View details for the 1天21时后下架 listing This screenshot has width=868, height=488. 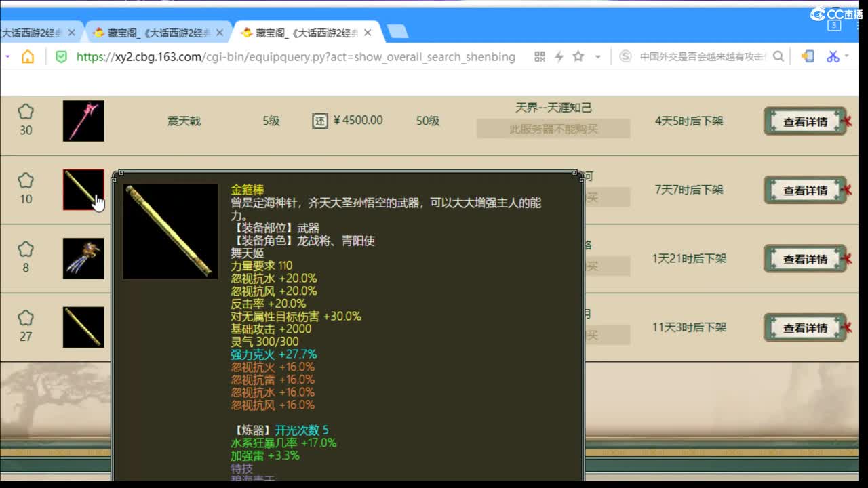[805, 259]
